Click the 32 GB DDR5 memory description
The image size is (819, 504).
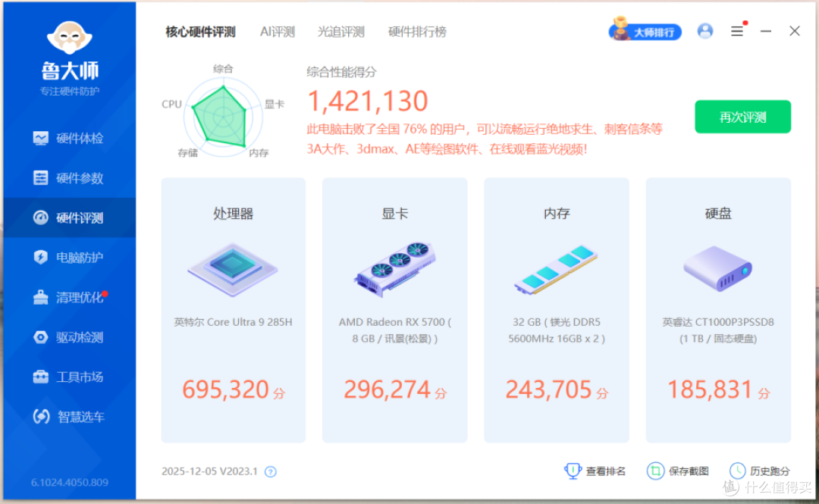coord(557,330)
